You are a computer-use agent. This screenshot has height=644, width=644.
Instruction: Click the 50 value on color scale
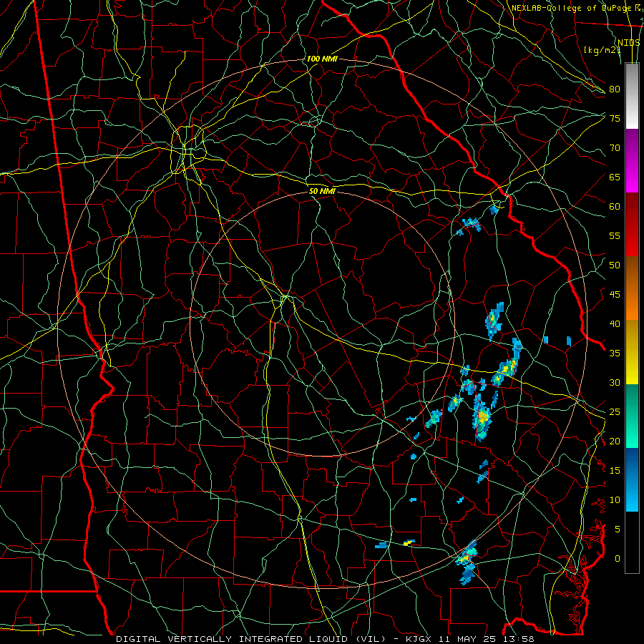tap(615, 265)
